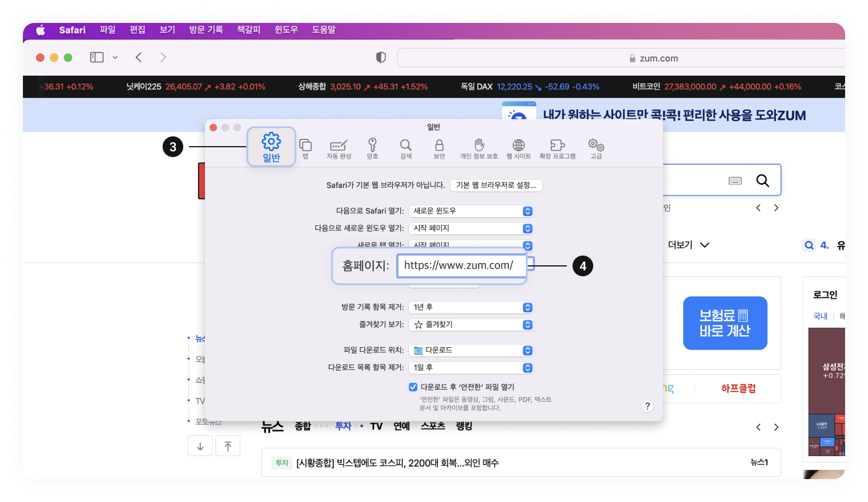Click the 보험료 바로 계산 button
This screenshot has height=502, width=868.
[725, 323]
